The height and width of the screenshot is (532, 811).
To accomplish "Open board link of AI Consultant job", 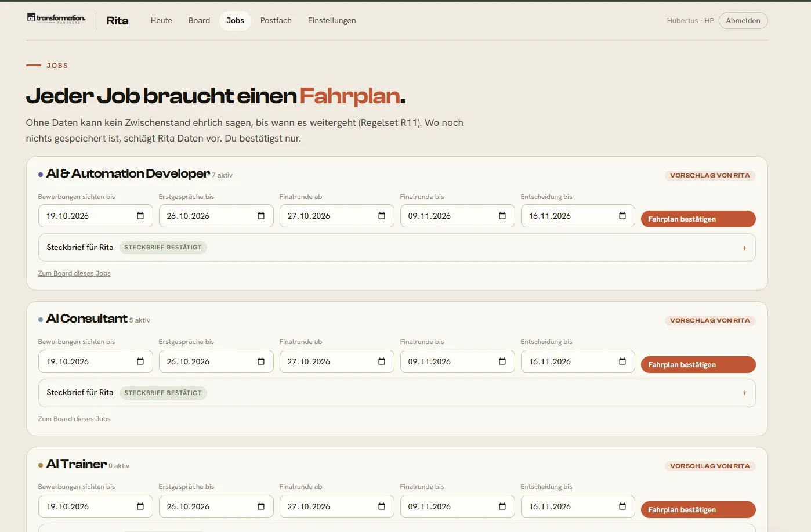I will tap(74, 419).
